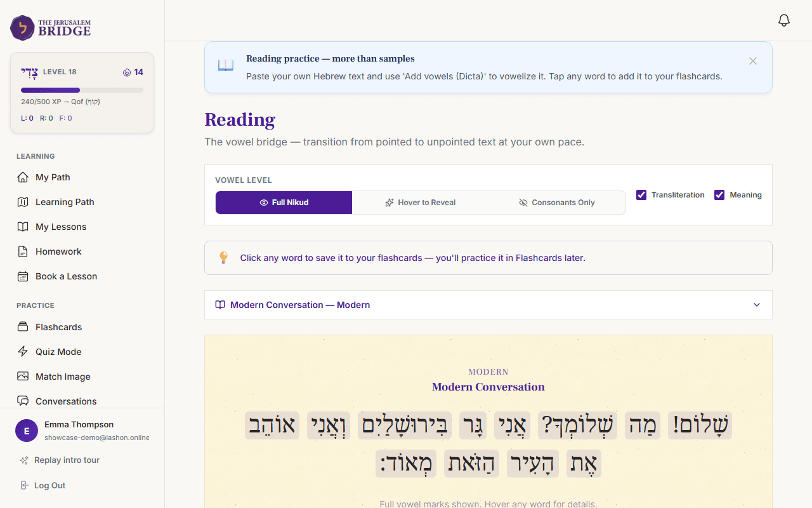The width and height of the screenshot is (812, 508).
Task: Expand the Modern Conversation text selector
Action: pyautogui.click(x=488, y=305)
